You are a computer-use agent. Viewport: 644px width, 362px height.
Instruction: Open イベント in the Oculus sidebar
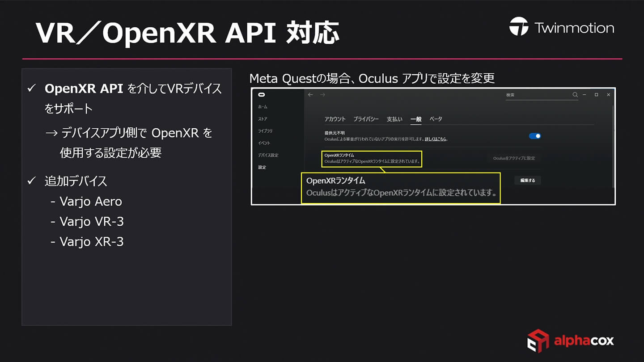[x=264, y=143]
